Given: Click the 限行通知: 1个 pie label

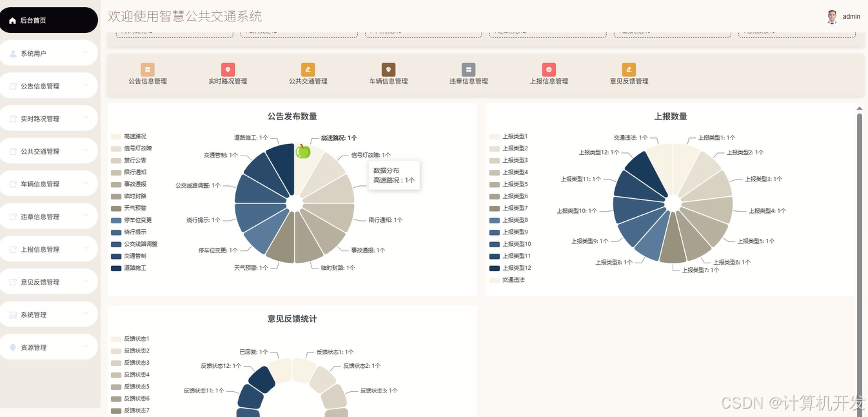Looking at the screenshot, I should tap(386, 220).
